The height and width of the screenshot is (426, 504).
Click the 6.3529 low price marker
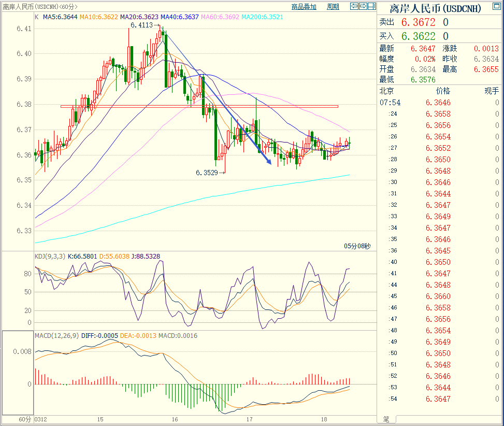coord(207,173)
